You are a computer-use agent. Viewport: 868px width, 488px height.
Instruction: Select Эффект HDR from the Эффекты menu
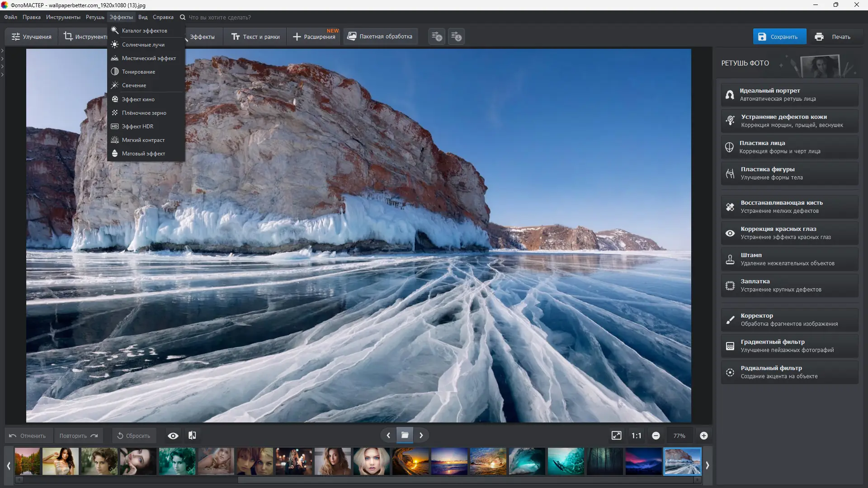click(137, 127)
